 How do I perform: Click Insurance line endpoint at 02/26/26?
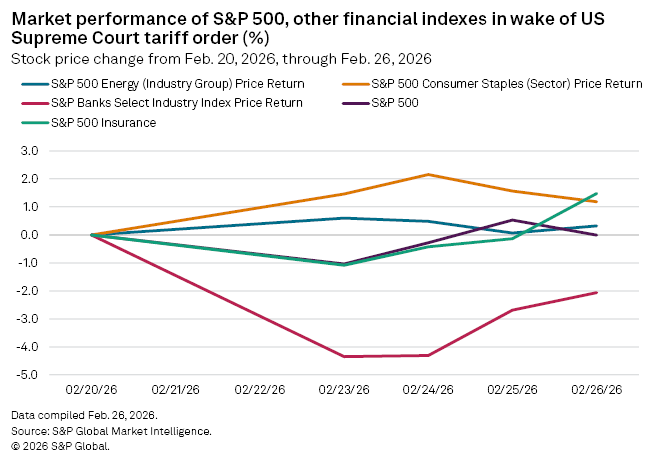597,194
